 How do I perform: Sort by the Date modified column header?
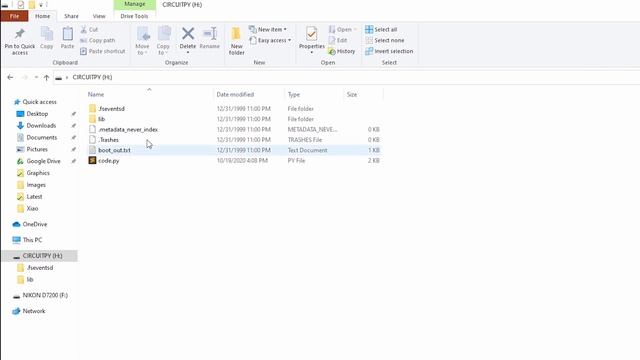pyautogui.click(x=235, y=94)
